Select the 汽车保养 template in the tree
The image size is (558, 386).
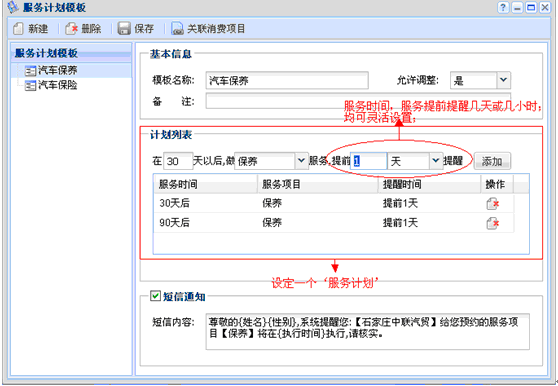pyautogui.click(x=51, y=70)
